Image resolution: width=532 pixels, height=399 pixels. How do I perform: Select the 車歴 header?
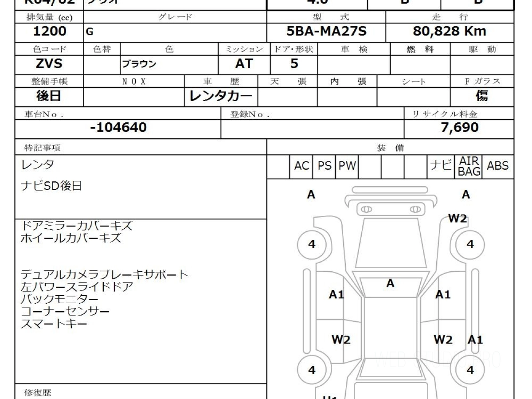point(221,82)
